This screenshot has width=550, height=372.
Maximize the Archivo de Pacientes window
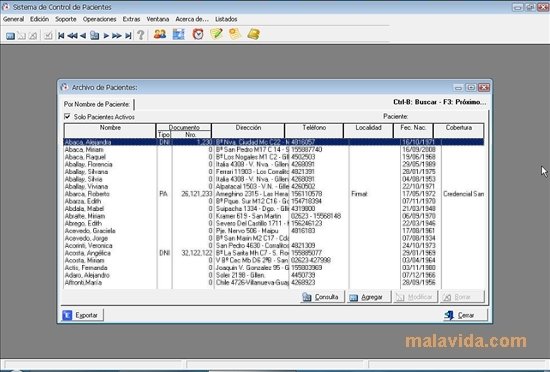point(471,87)
